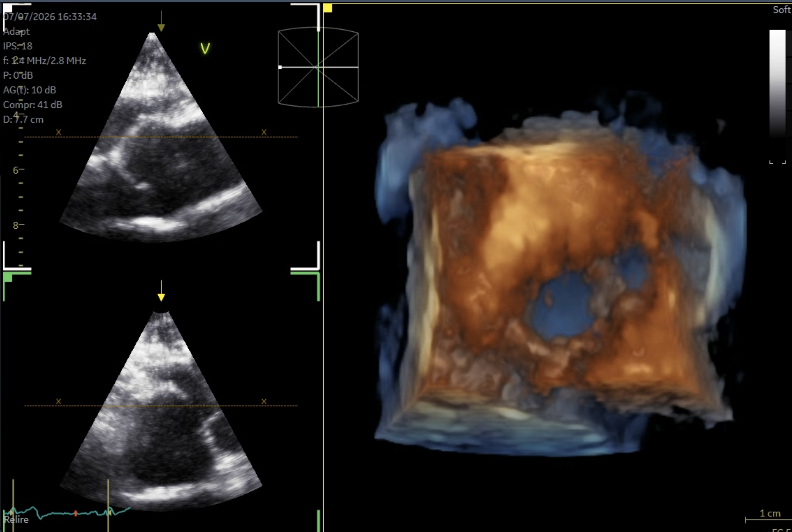Click the green square marker of bottom view
Screen dimensions: 792x532
tap(8, 278)
